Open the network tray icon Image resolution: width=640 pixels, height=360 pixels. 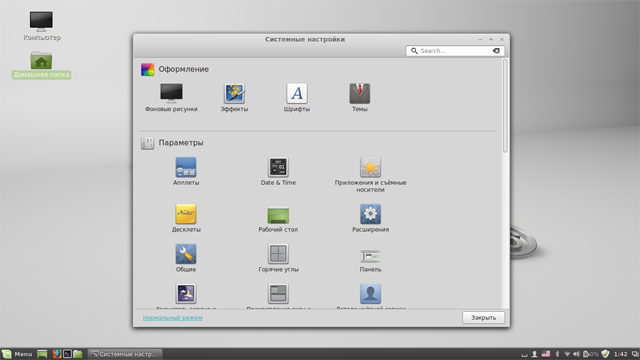point(567,354)
